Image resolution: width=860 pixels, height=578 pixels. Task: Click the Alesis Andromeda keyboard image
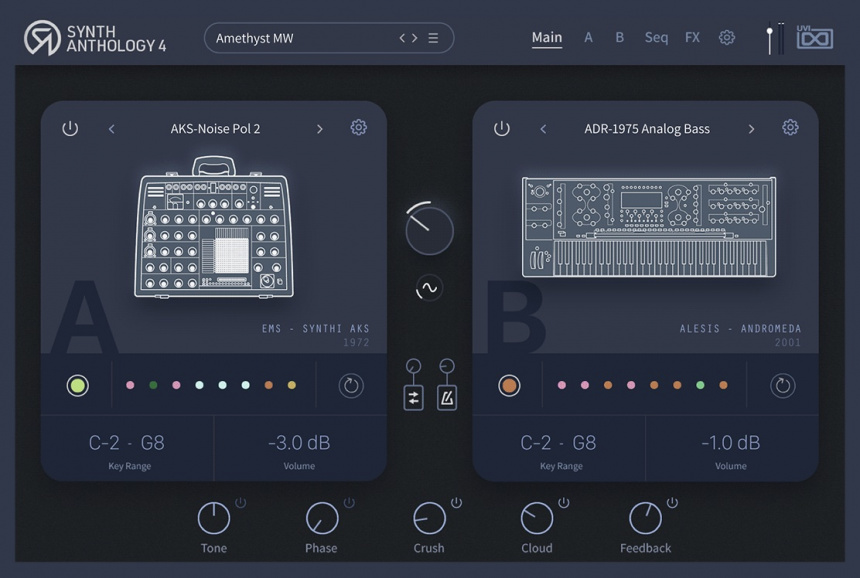click(649, 226)
